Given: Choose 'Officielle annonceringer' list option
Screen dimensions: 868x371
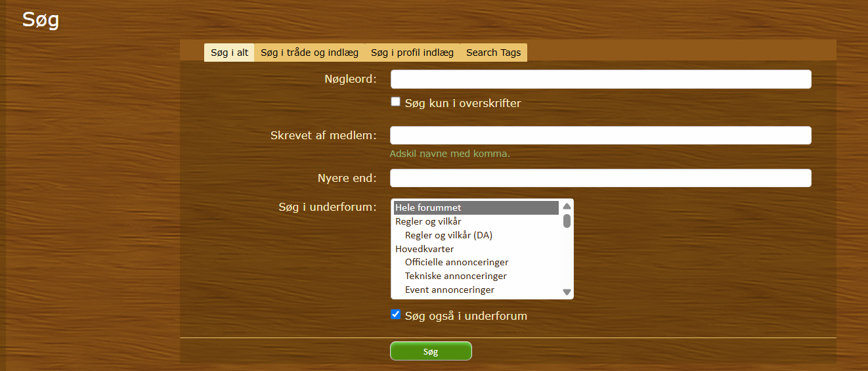Looking at the screenshot, I should pos(476,263).
